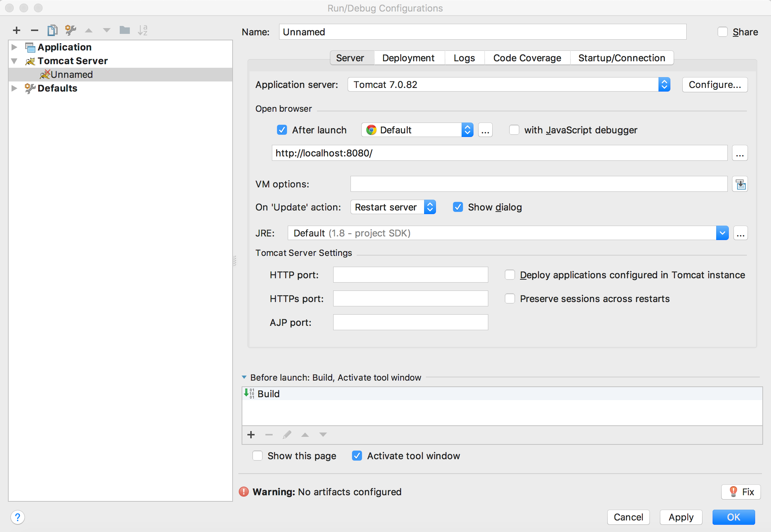
Task: Enable Deploy applications configured in Tomcat instance
Action: [x=510, y=275]
